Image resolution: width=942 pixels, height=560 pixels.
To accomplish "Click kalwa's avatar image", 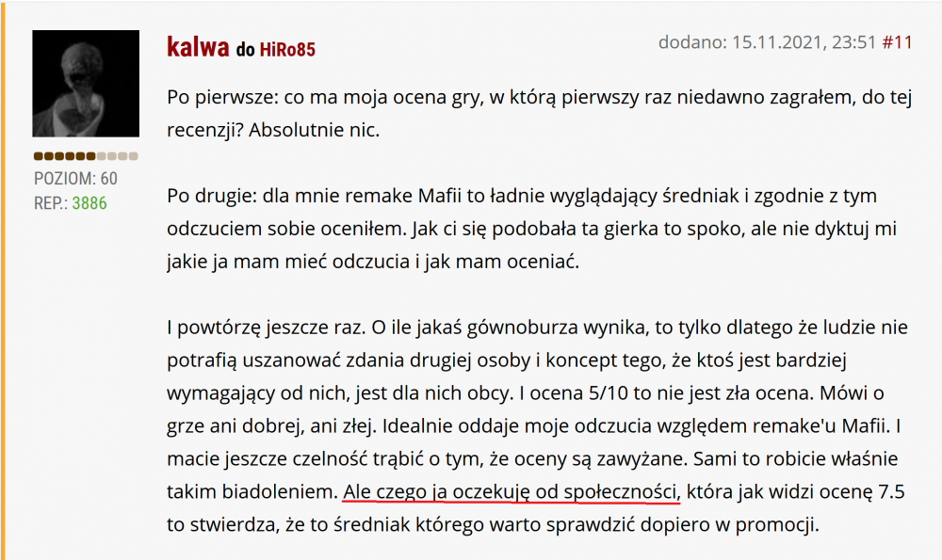I will [x=86, y=84].
